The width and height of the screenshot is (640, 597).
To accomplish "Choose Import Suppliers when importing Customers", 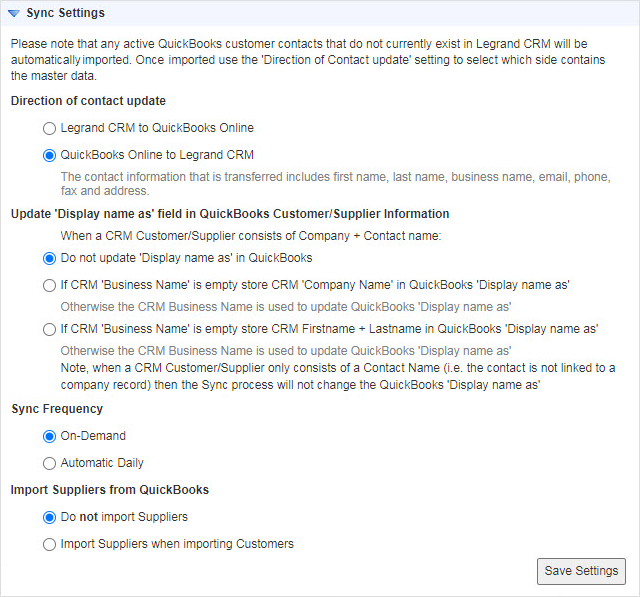I will [50, 544].
